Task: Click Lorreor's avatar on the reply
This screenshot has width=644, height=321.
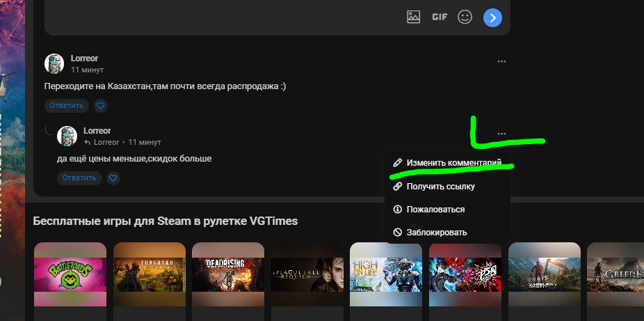Action: click(67, 136)
